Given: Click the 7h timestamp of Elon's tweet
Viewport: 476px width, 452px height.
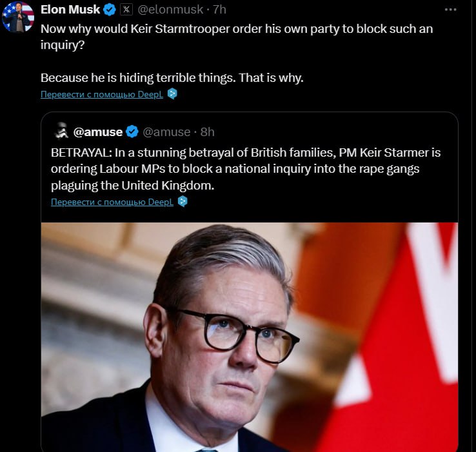Looking at the screenshot, I should 219,10.
